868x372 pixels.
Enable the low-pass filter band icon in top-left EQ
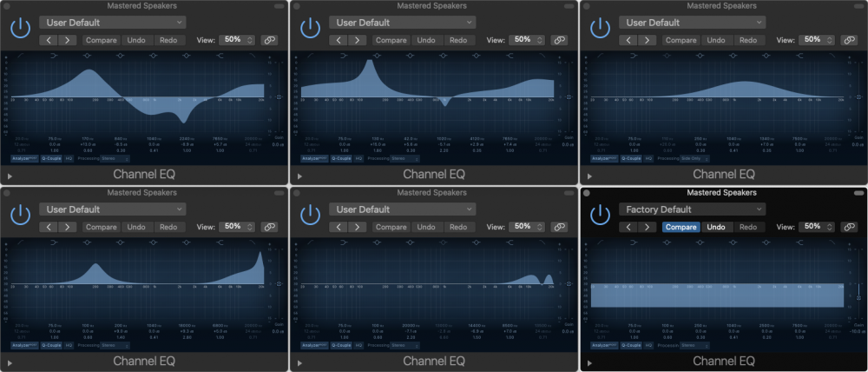(252, 56)
